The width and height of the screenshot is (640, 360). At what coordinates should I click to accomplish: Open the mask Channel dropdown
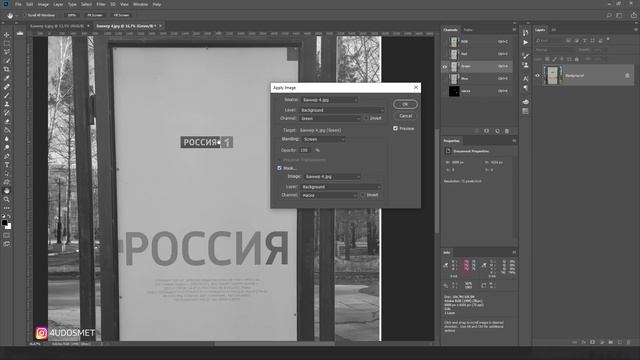point(329,196)
